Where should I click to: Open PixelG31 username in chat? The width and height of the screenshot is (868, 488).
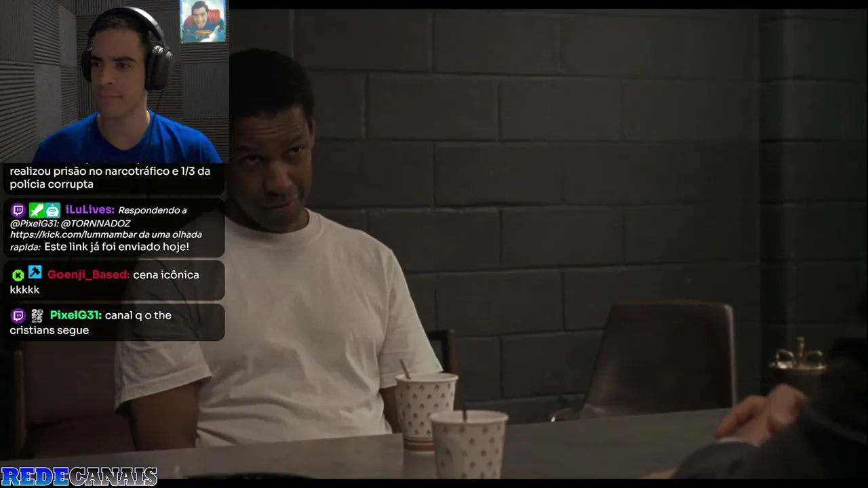(76, 315)
